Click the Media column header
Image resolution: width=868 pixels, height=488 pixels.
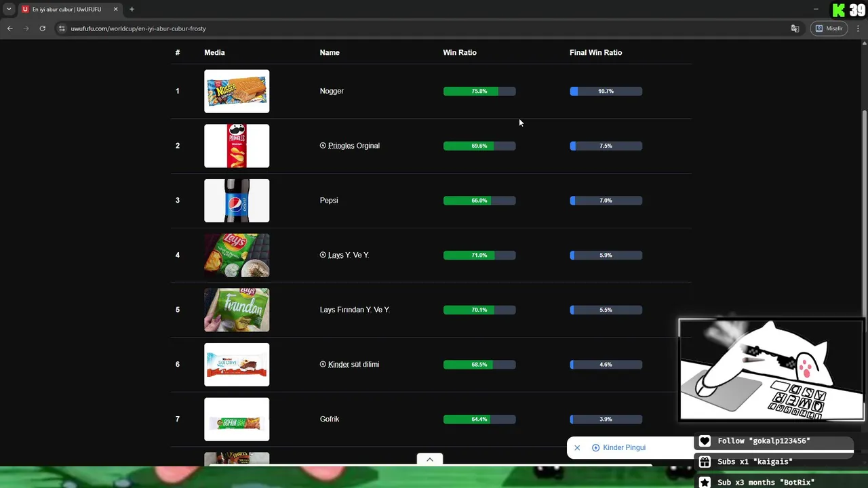[x=214, y=52]
